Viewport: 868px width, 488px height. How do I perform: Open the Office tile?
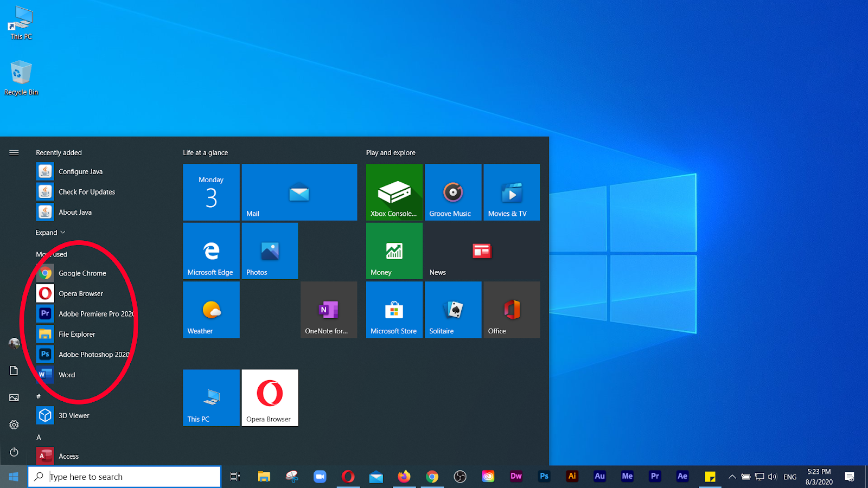tap(512, 310)
